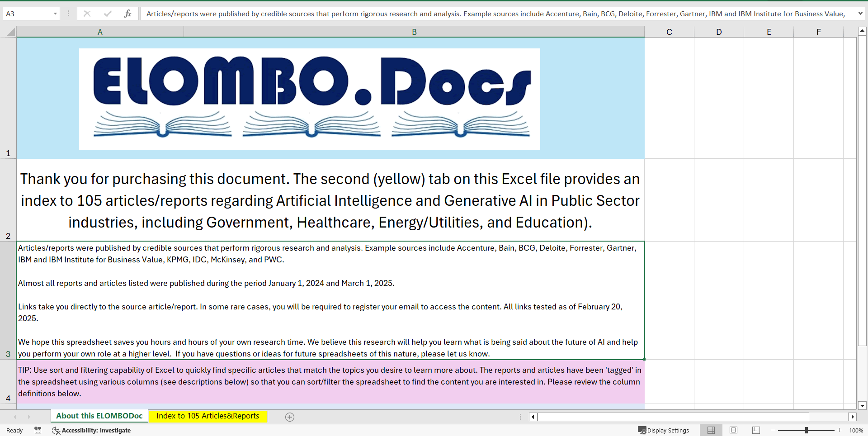Click the 'Thank you for purchasing' heading cell
The image size is (868, 437).
(x=330, y=200)
